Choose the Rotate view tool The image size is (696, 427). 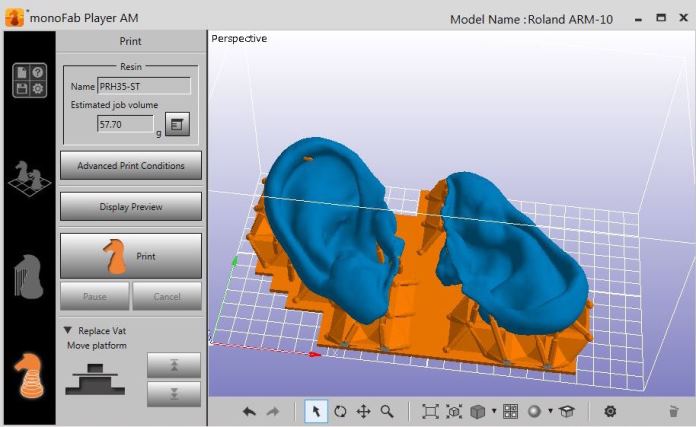(x=340, y=411)
